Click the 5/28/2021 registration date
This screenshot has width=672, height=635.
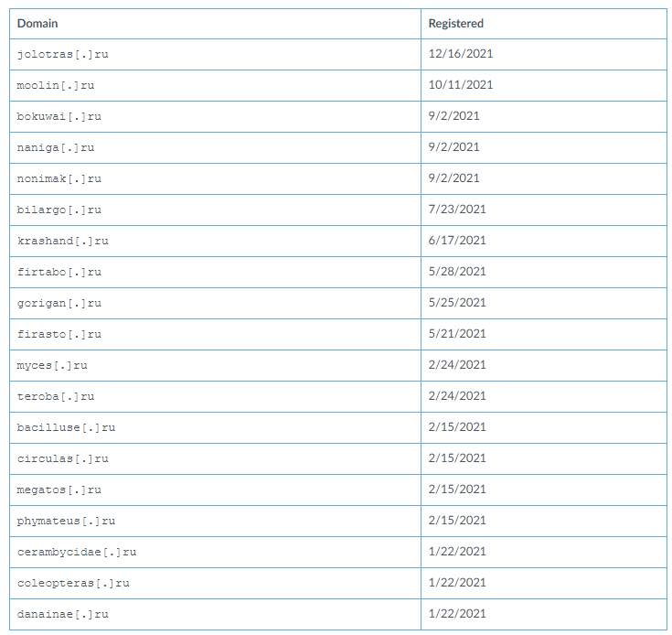[x=457, y=272]
